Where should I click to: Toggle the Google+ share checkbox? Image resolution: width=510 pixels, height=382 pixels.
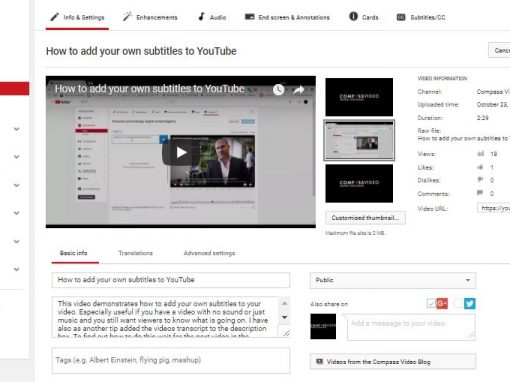point(431,303)
